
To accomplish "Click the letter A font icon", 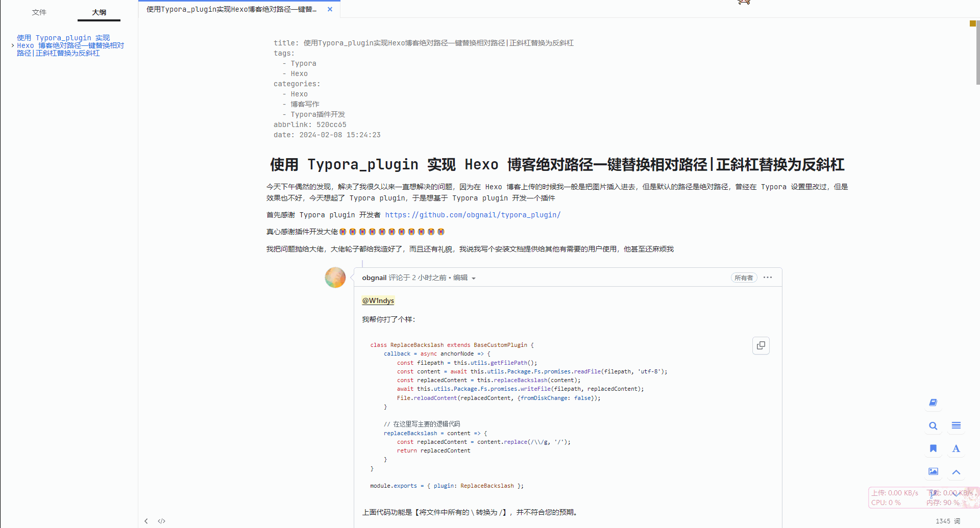I will click(x=956, y=448).
